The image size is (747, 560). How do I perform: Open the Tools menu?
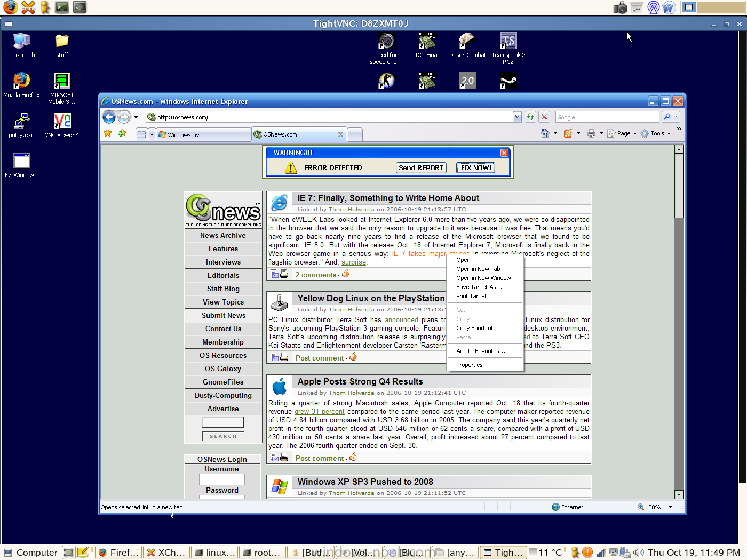click(x=656, y=133)
